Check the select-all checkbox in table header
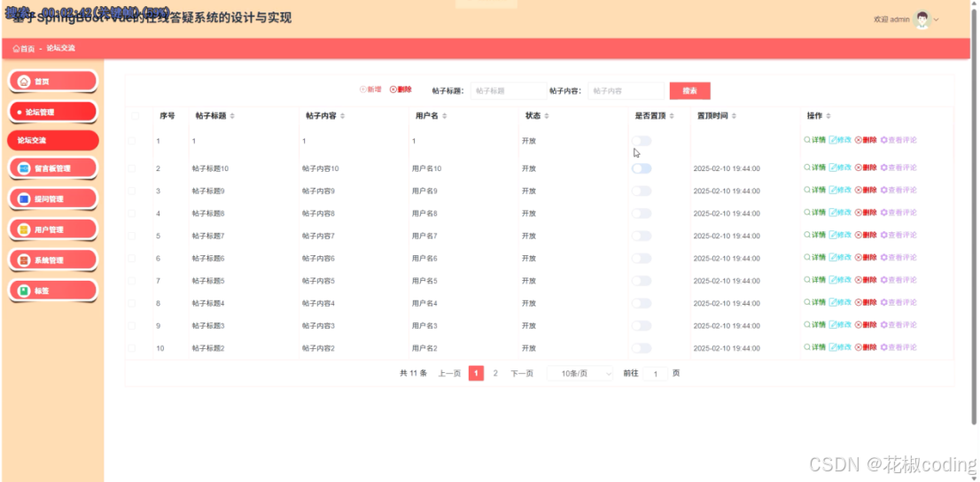 [135, 116]
